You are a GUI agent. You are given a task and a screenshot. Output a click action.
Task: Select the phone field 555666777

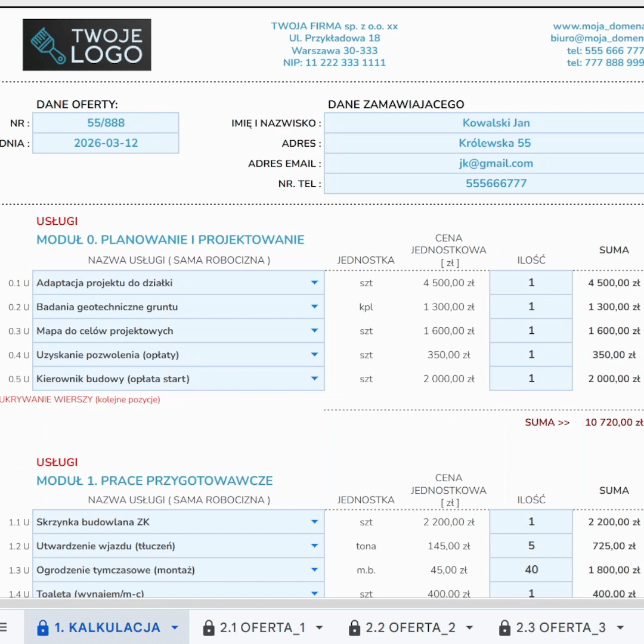[x=485, y=183]
